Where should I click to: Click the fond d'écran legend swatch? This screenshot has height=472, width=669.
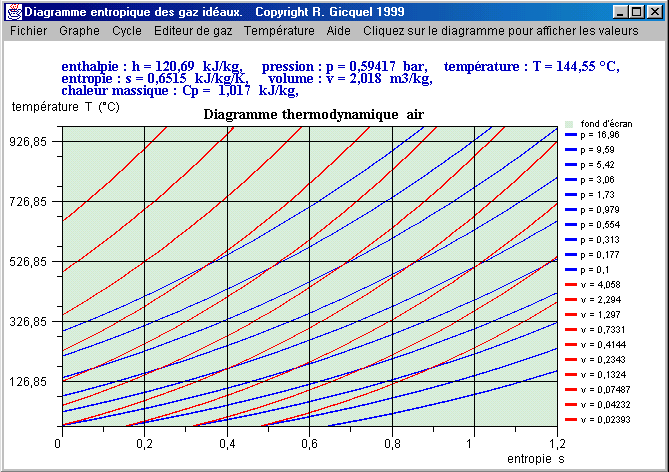(x=569, y=124)
